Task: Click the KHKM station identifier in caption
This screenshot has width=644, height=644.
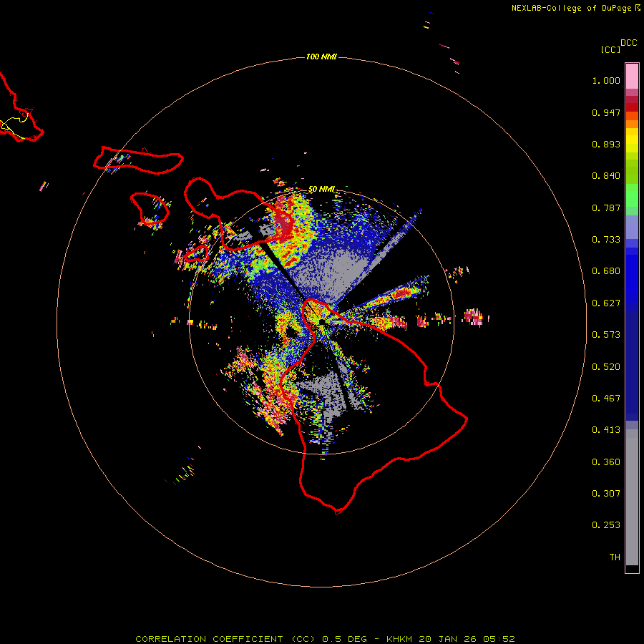Action: pyautogui.click(x=399, y=639)
